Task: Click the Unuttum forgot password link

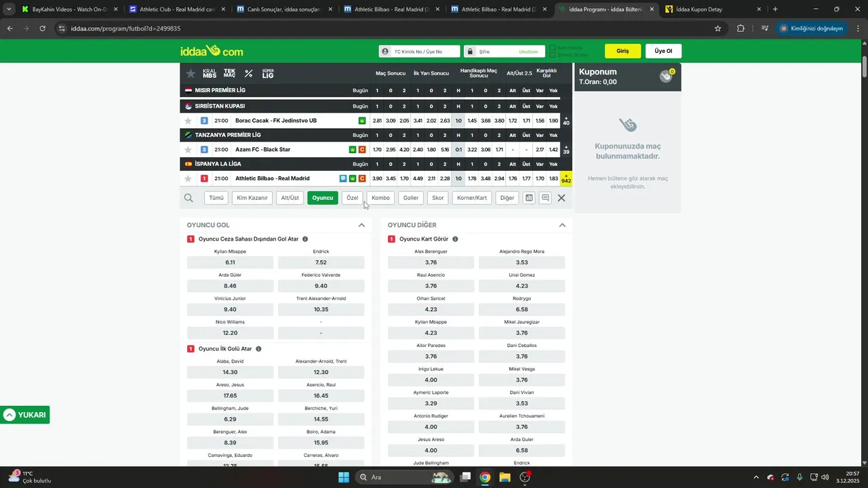Action: 528,52
